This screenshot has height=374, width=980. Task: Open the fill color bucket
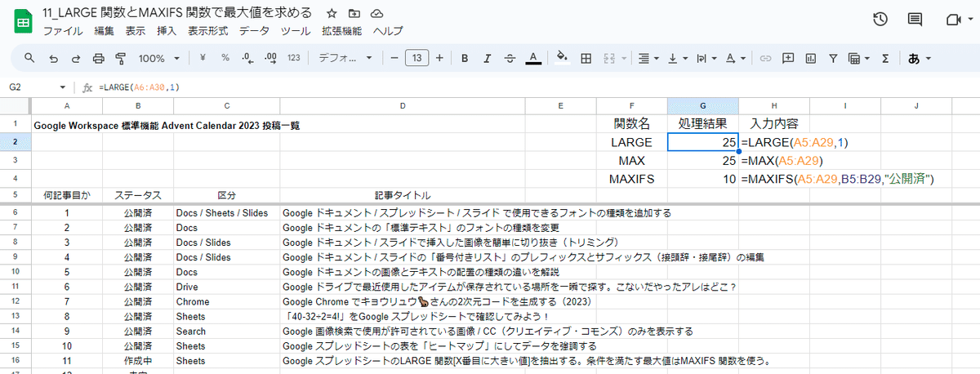coord(562,58)
